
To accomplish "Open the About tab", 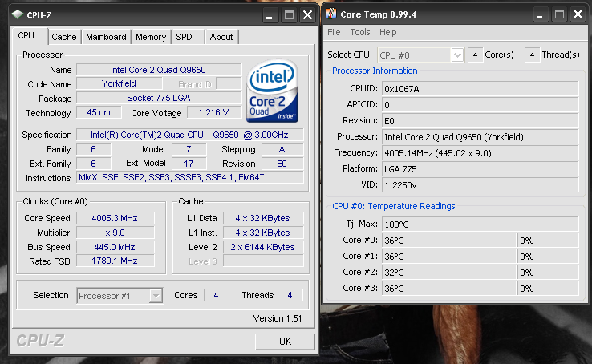I will click(221, 37).
